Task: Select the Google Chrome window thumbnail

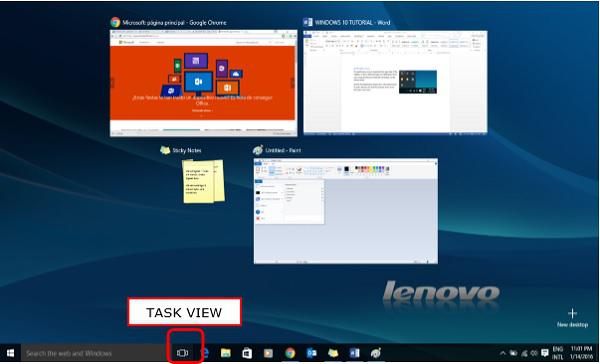Action: (x=203, y=83)
